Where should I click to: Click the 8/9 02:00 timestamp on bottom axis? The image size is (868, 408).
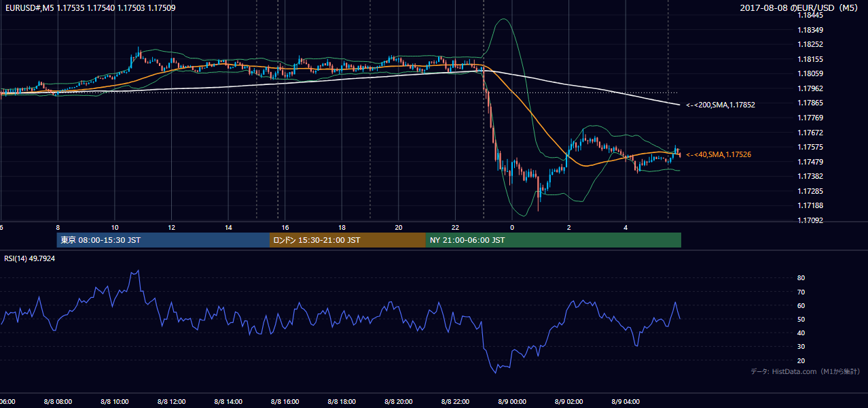pyautogui.click(x=569, y=402)
